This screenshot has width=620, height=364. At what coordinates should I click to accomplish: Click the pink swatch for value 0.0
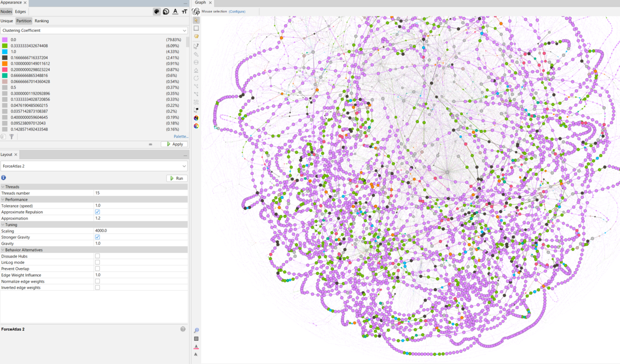[x=6, y=39]
